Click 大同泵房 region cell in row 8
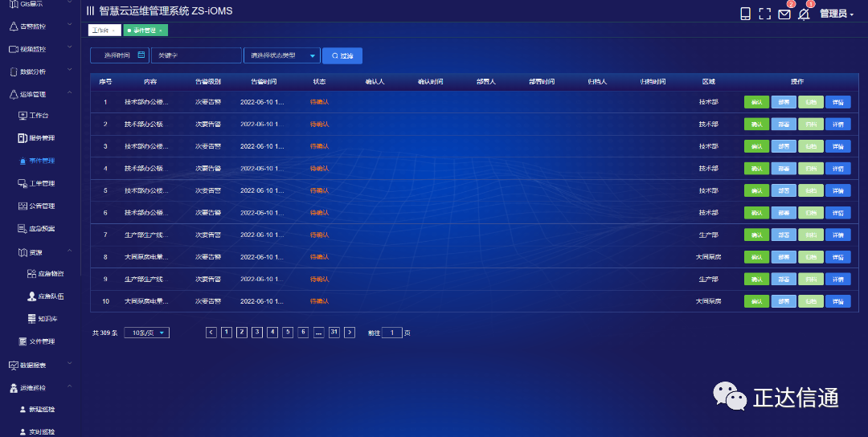The image size is (868, 437). (x=708, y=257)
